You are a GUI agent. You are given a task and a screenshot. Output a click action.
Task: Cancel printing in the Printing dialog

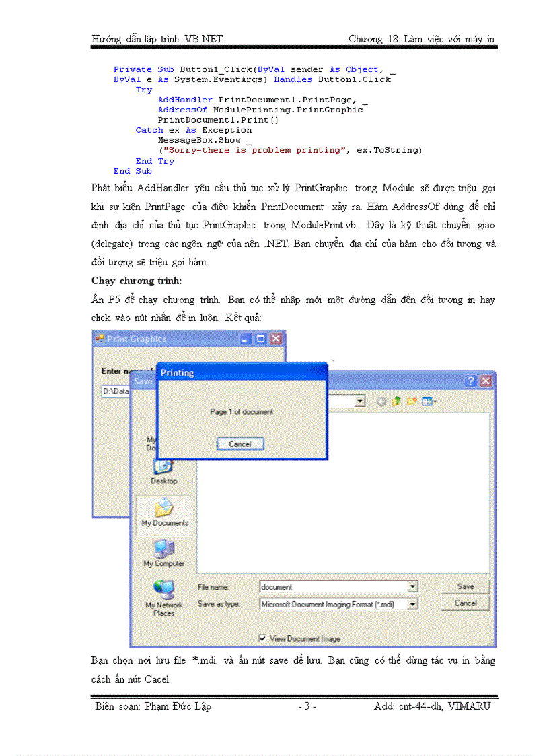tap(240, 444)
